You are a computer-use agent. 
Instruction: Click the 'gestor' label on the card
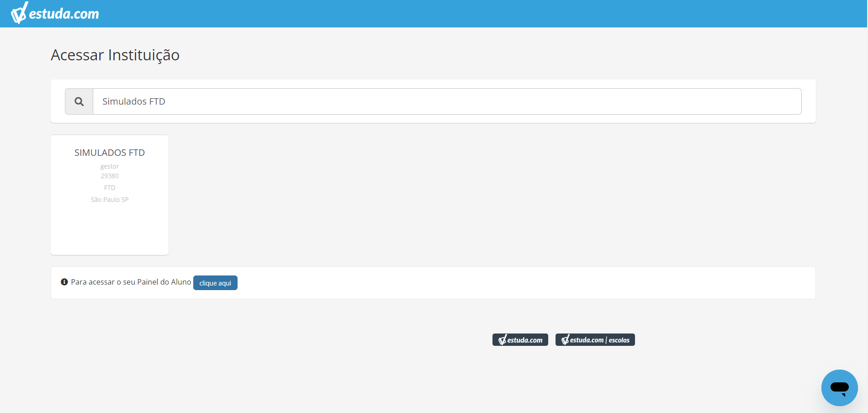click(110, 166)
